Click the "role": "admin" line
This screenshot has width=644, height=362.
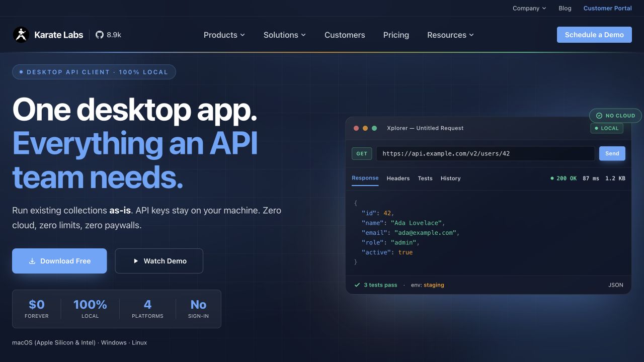(x=390, y=242)
